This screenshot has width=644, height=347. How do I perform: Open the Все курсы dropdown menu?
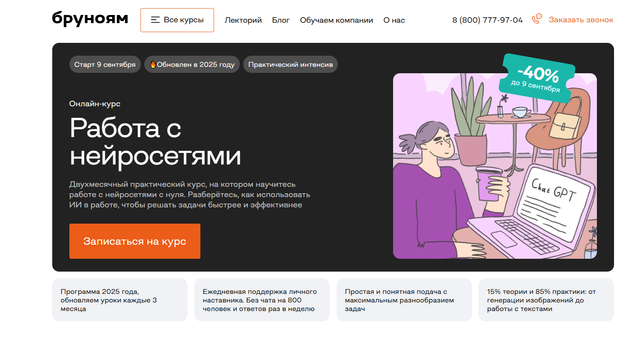point(177,20)
